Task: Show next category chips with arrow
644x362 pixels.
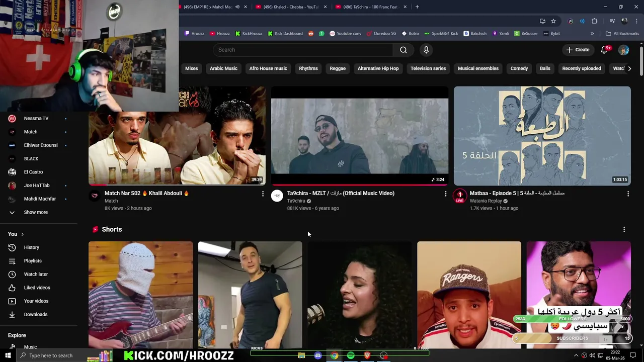Action: [629, 68]
